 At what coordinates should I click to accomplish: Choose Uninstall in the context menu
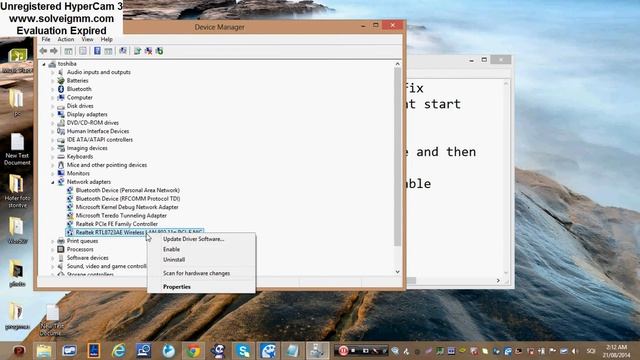201,260
